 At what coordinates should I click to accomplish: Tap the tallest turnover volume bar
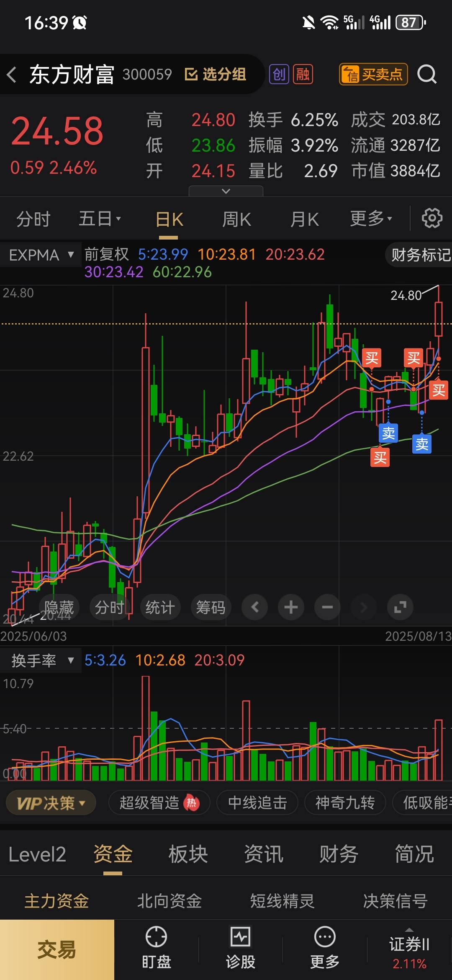click(146, 728)
